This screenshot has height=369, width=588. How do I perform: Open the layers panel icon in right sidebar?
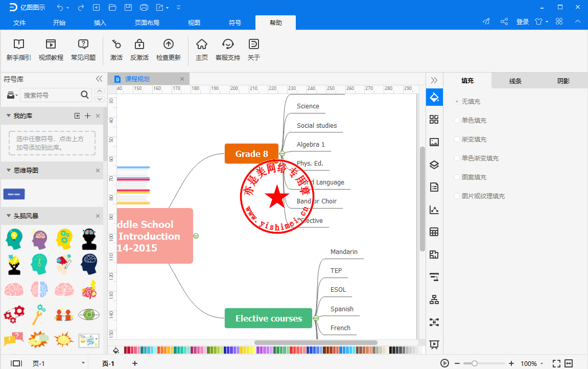[434, 165]
